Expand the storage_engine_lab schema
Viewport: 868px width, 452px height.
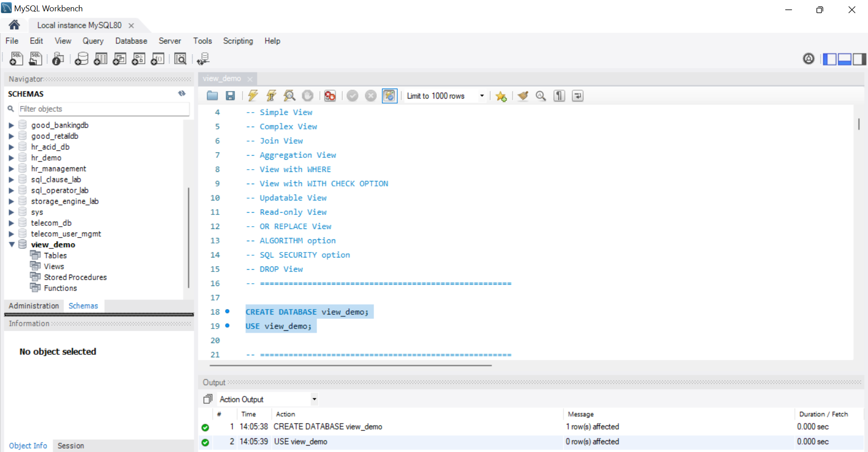(11, 201)
